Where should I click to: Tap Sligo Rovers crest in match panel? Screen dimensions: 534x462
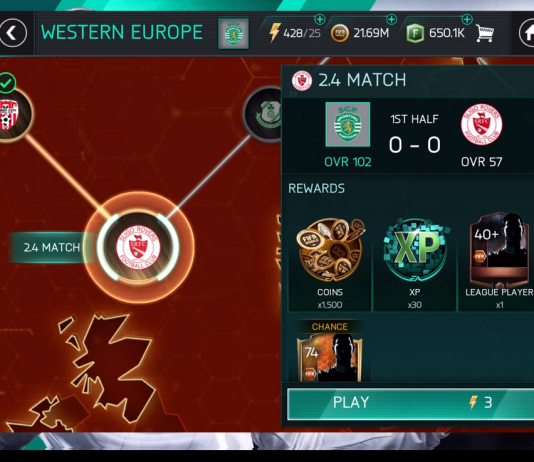pos(481,125)
